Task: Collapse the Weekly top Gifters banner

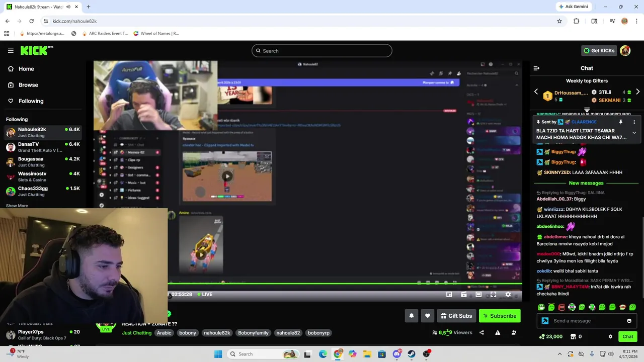Action: point(587,110)
